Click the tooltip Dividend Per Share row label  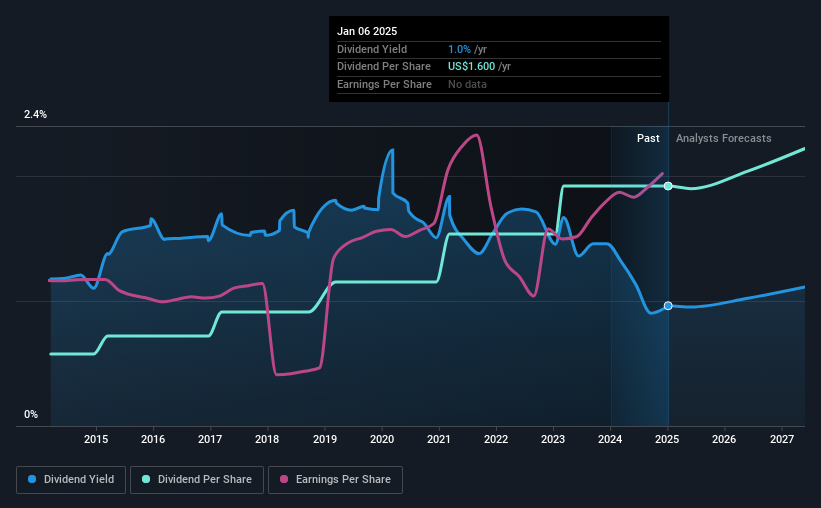pyautogui.click(x=384, y=67)
